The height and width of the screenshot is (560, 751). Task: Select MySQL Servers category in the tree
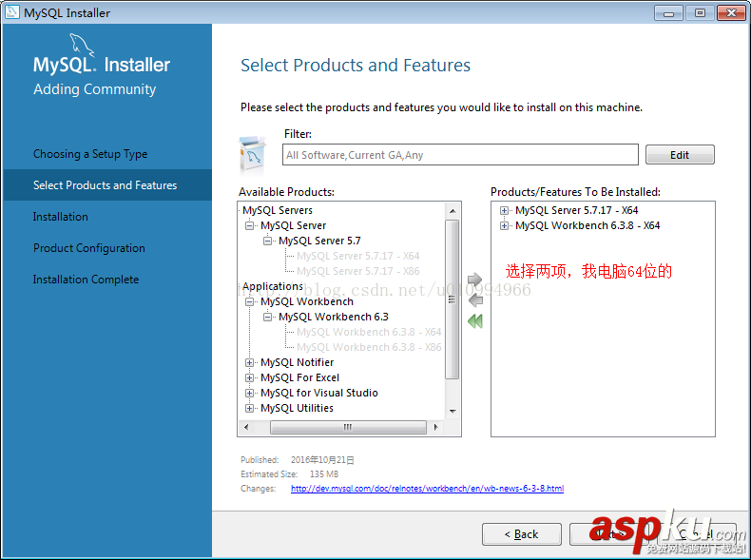tap(278, 210)
